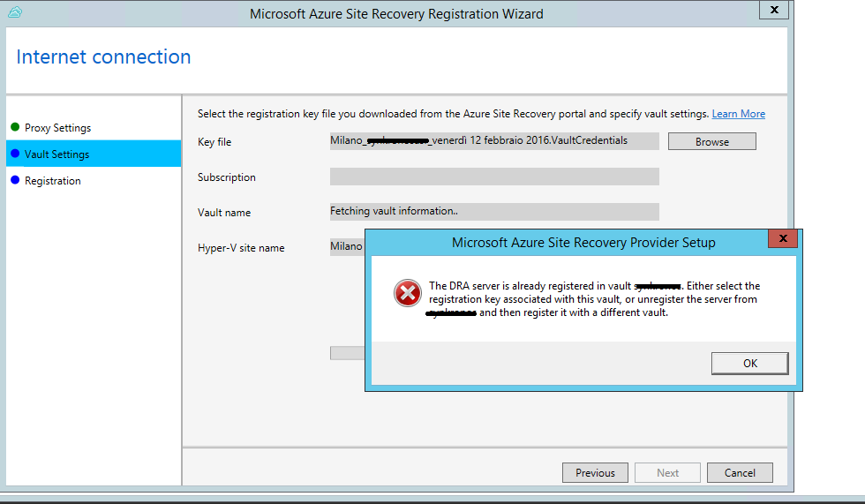Open the Learn More link
The width and height of the screenshot is (865, 504).
[x=738, y=114]
